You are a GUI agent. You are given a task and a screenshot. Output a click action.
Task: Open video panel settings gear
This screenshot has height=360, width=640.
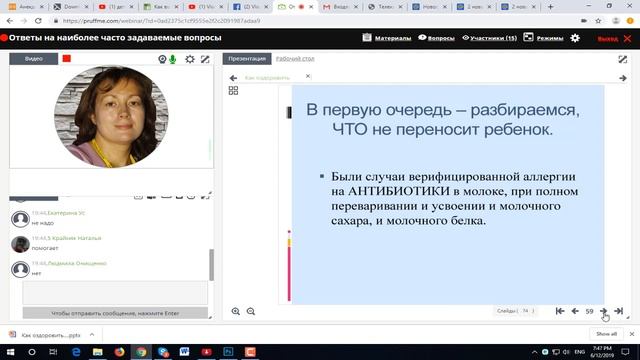[190, 59]
